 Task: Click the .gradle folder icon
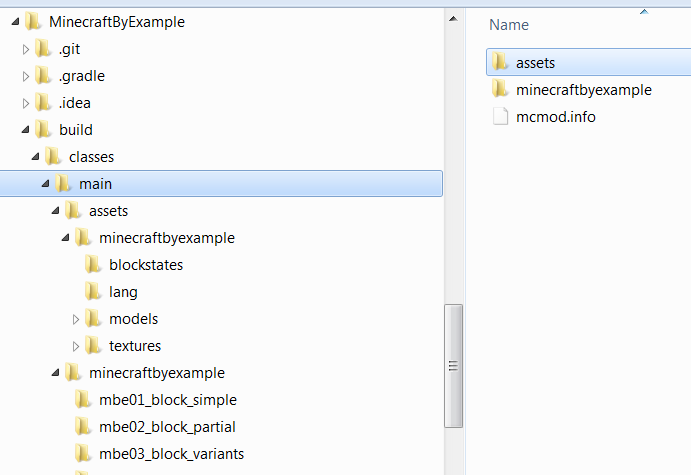pos(43,75)
